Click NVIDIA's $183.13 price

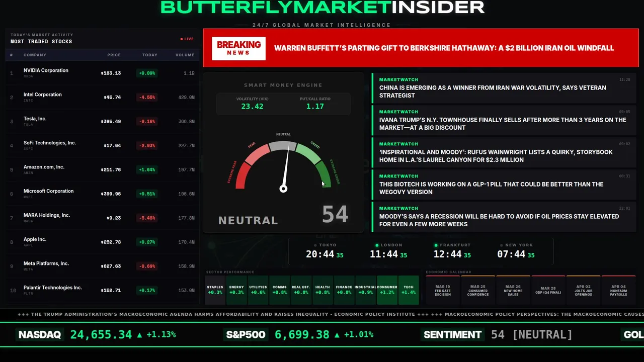(x=111, y=73)
